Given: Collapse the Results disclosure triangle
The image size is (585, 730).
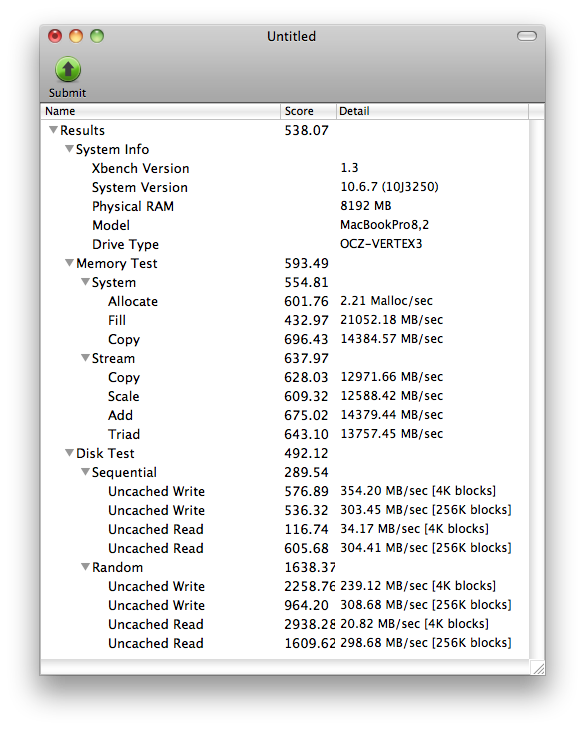Looking at the screenshot, I should 54,130.
